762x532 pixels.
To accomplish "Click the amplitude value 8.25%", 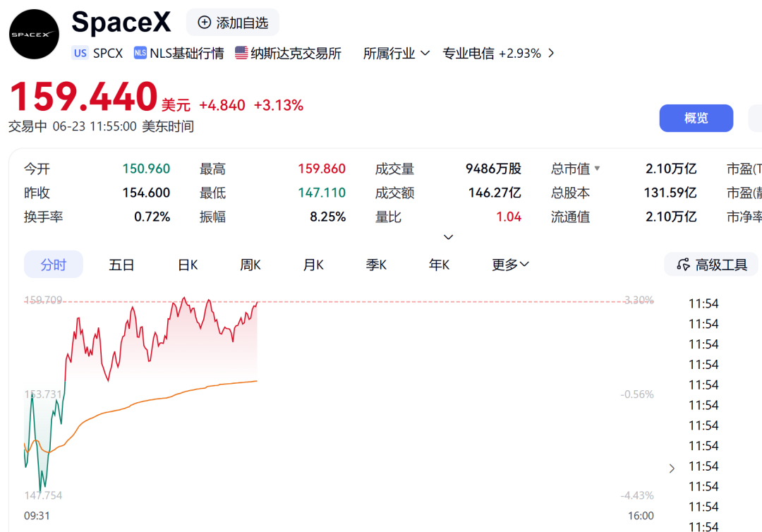I will point(328,217).
